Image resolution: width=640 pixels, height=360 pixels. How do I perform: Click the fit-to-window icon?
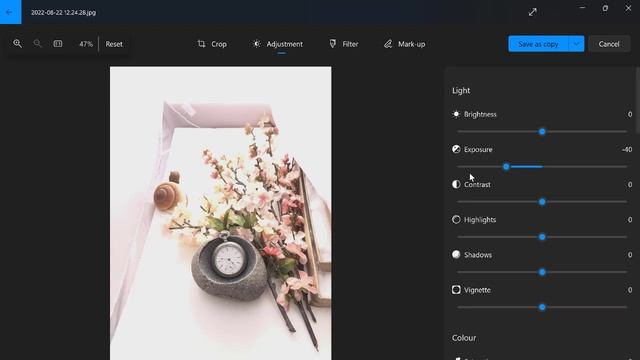(58, 43)
